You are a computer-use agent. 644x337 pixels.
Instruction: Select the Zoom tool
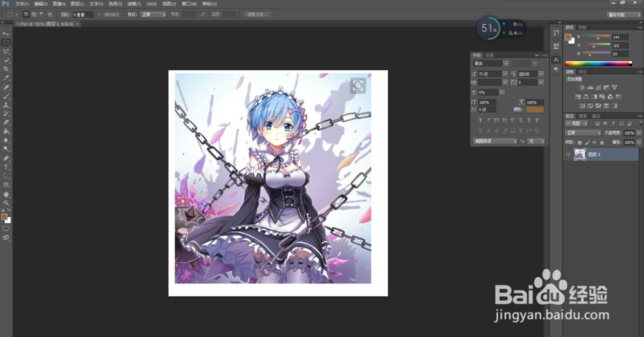point(6,203)
